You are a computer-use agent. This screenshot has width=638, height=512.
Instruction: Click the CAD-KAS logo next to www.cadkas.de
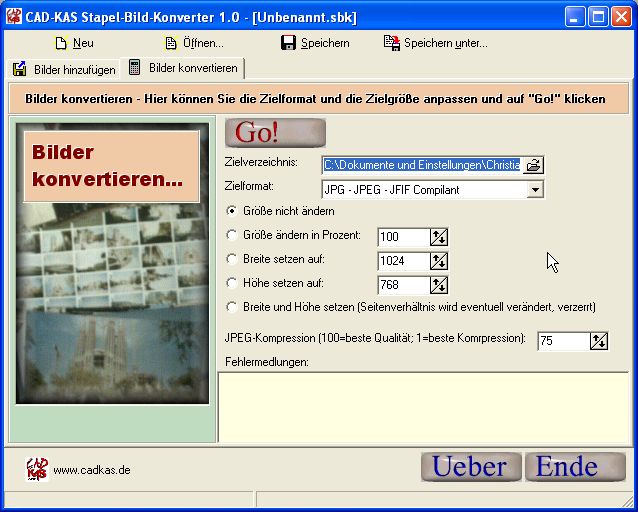(37, 468)
